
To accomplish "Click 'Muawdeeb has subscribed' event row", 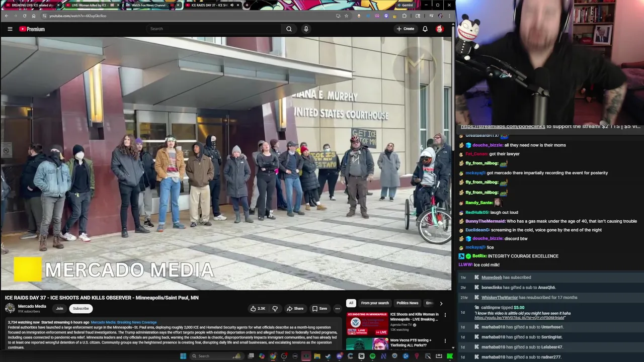I will click(550, 278).
